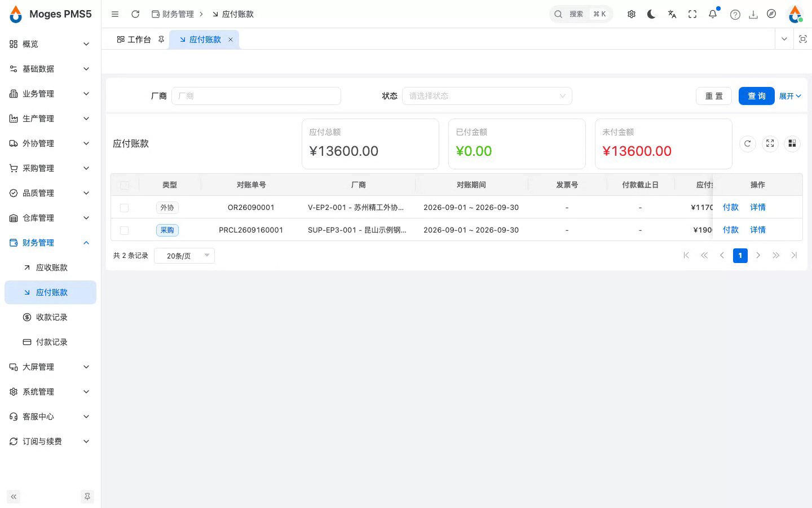This screenshot has height=508, width=812.
Task: Open the compass guide icon
Action: click(771, 14)
